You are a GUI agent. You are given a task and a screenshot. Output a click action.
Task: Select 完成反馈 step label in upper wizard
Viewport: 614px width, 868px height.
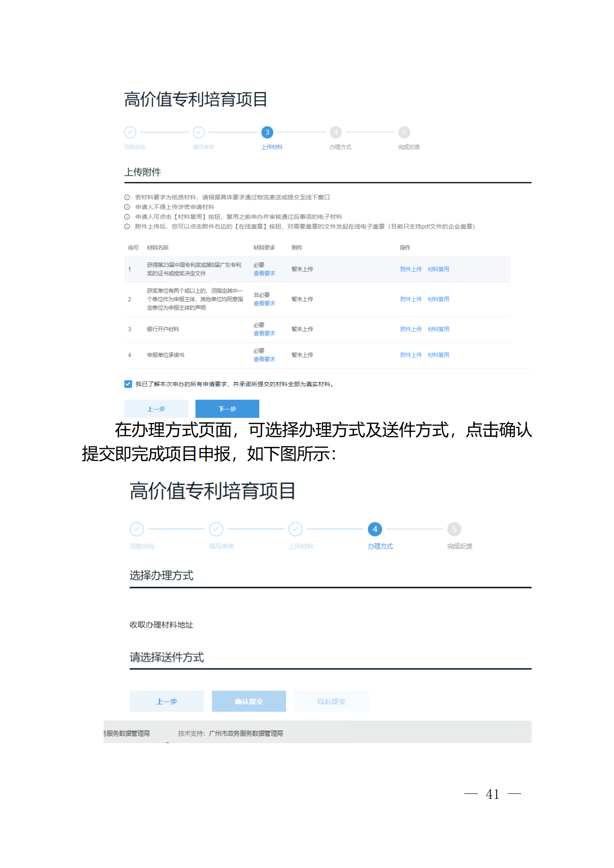[x=409, y=147]
